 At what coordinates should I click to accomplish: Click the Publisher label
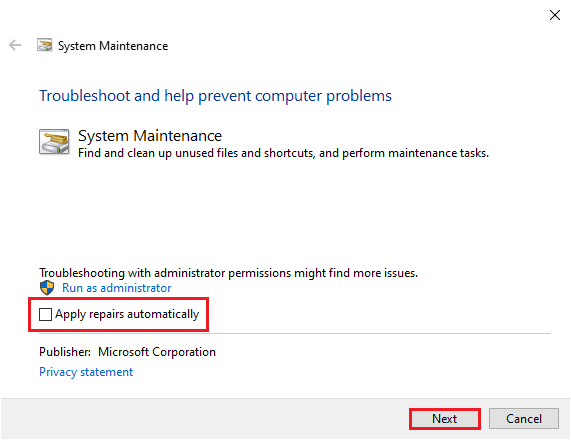pos(65,352)
